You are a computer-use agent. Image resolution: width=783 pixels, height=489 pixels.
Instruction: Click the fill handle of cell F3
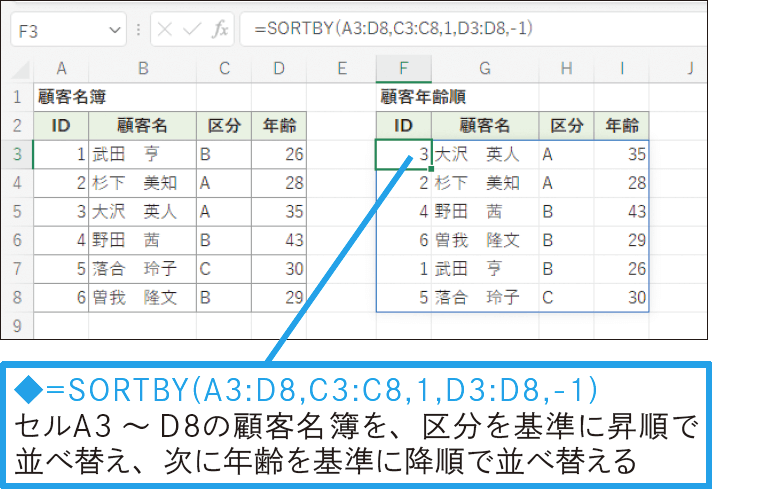click(431, 169)
